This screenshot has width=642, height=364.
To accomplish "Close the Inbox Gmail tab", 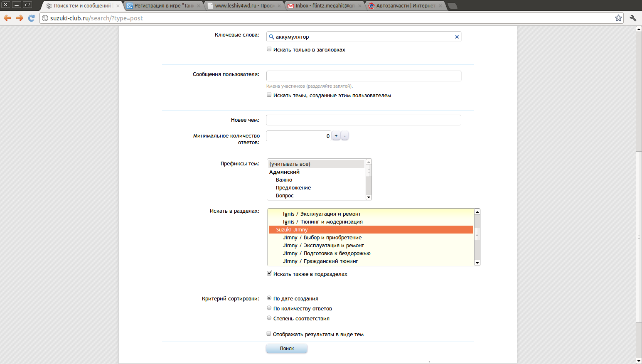I will click(x=360, y=6).
